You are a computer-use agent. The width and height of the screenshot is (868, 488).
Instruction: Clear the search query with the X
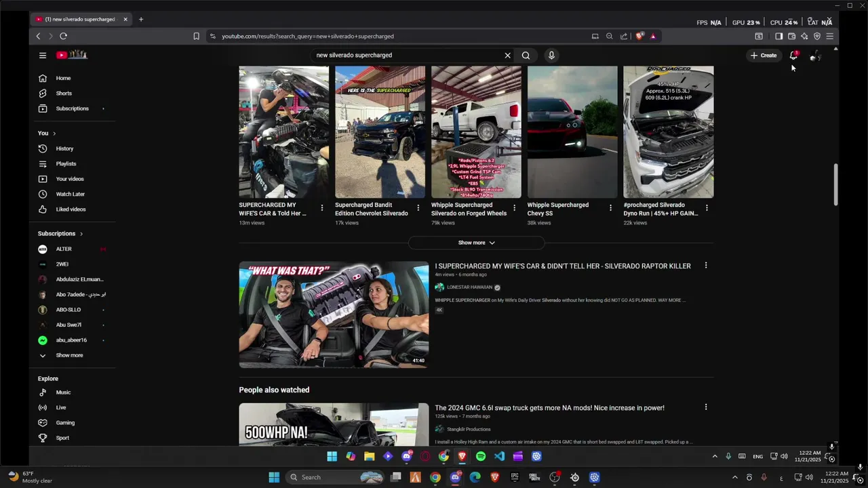point(507,56)
